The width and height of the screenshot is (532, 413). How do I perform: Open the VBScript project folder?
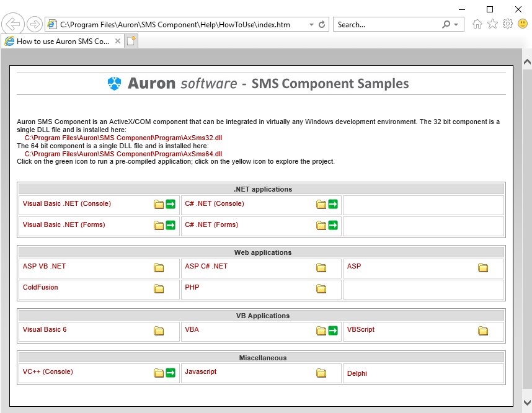pyautogui.click(x=483, y=331)
